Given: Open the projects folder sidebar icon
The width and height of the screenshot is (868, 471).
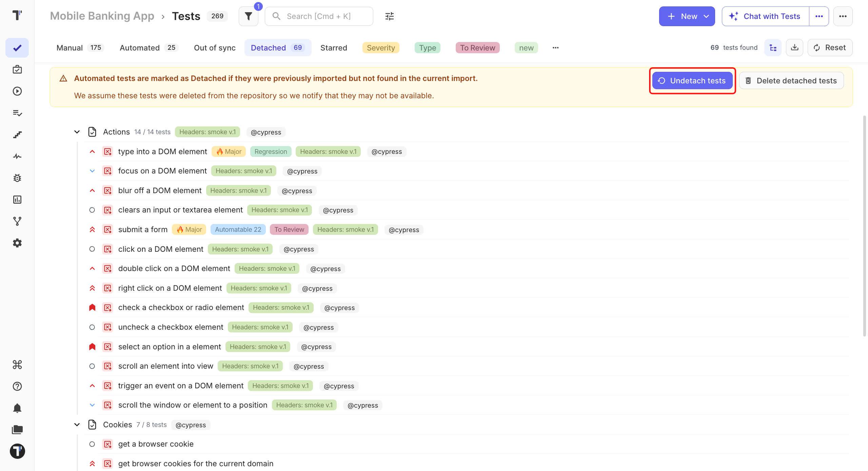Looking at the screenshot, I should click(x=17, y=430).
